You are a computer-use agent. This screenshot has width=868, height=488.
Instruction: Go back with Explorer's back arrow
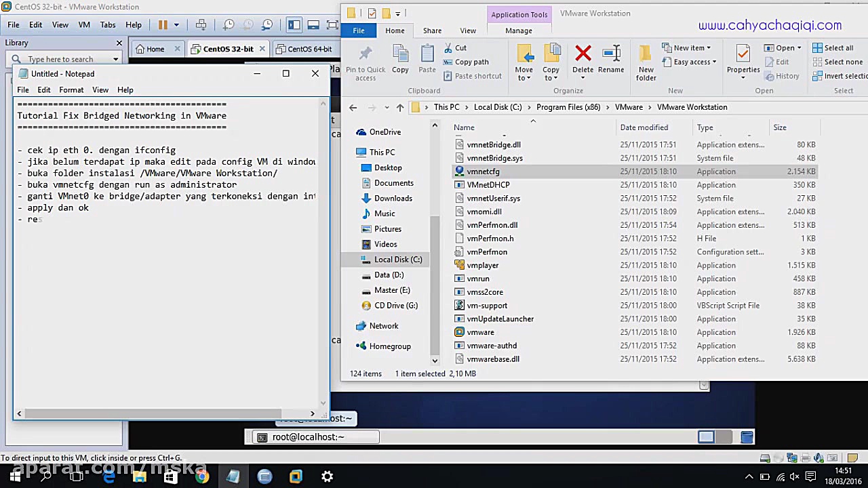(353, 107)
